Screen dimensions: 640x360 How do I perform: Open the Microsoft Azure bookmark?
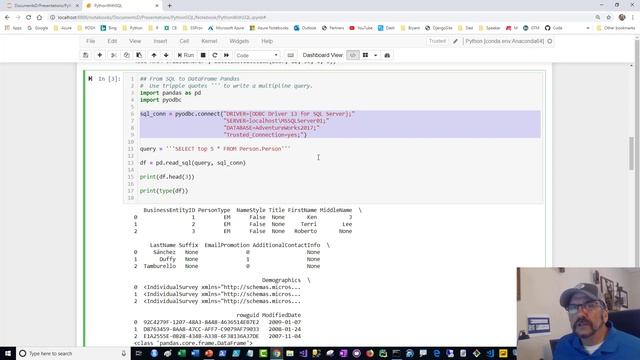[225, 28]
